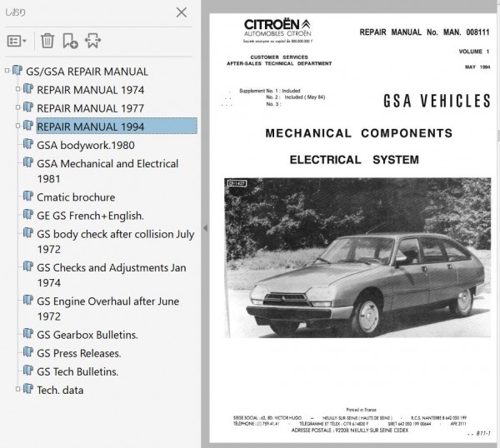
Task: Expand the REPAIR MANUAL 1974 node
Action: coord(18,89)
